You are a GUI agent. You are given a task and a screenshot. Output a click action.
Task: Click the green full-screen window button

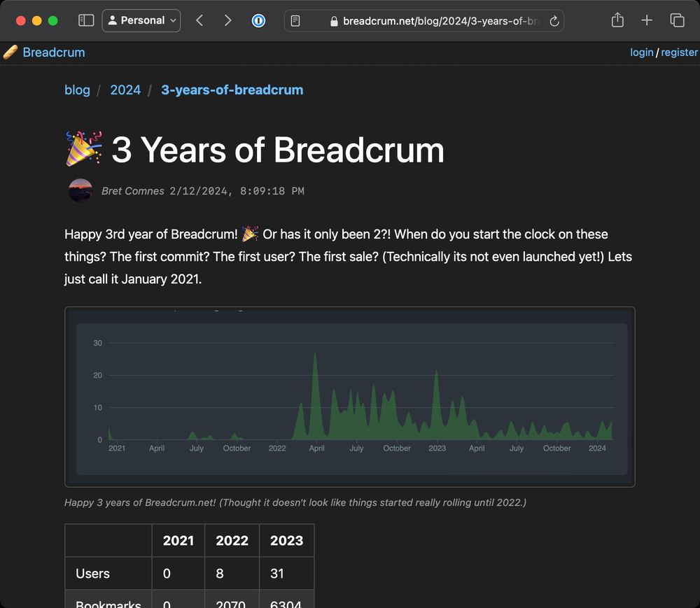[52, 20]
